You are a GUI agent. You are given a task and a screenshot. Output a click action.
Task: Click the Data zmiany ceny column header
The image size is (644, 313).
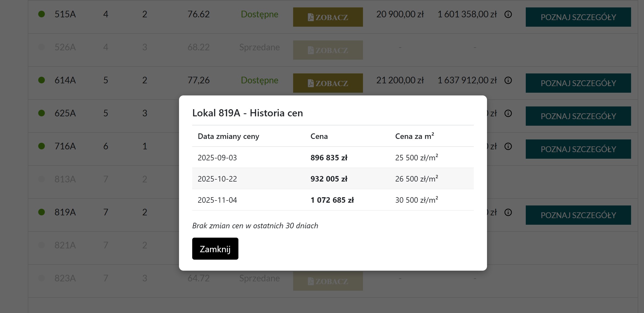pos(229,136)
